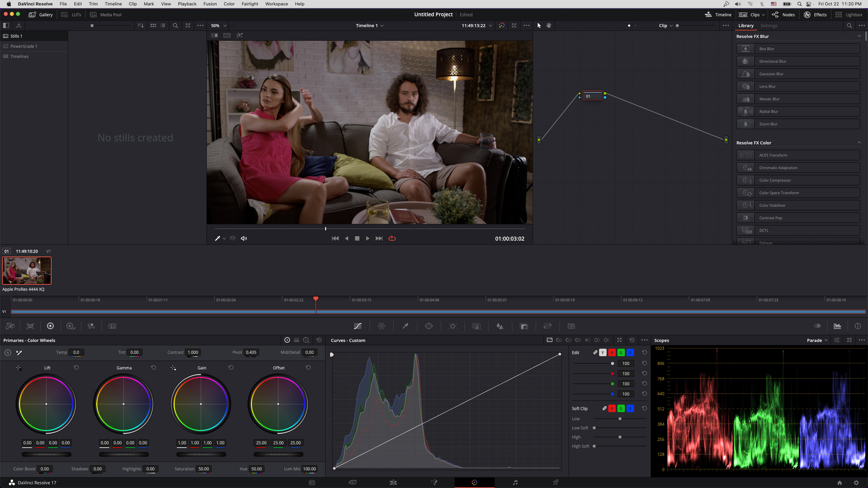This screenshot has width=868, height=488.
Task: Toggle Auto Balance button in primaries
Action: click(x=7, y=352)
